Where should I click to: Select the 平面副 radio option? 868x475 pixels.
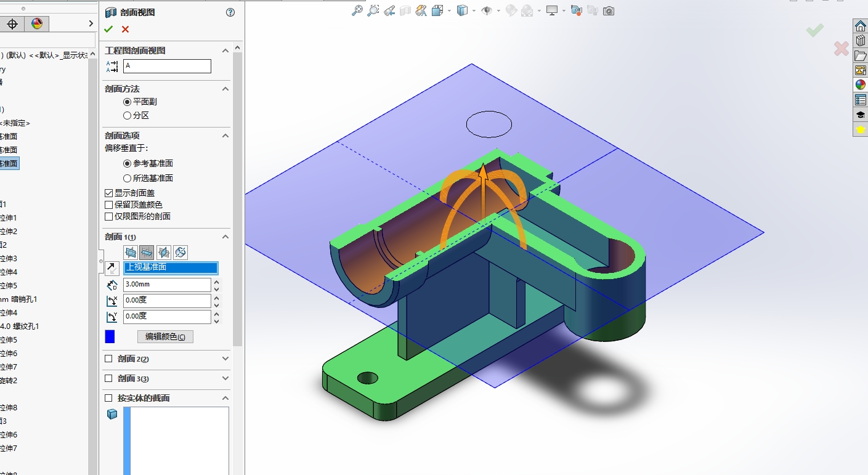(x=127, y=102)
